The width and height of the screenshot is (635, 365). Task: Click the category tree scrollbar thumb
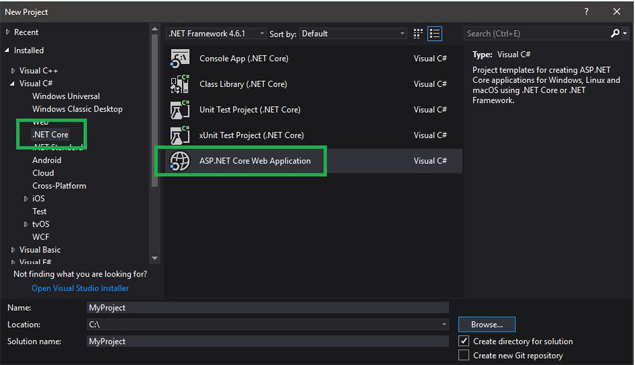tap(155, 110)
